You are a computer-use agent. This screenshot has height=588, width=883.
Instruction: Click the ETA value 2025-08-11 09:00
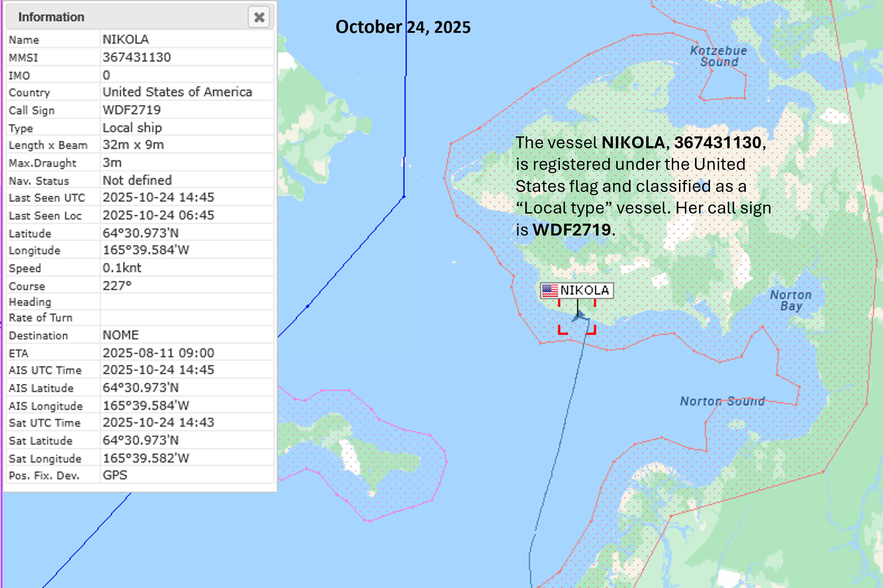(158, 353)
